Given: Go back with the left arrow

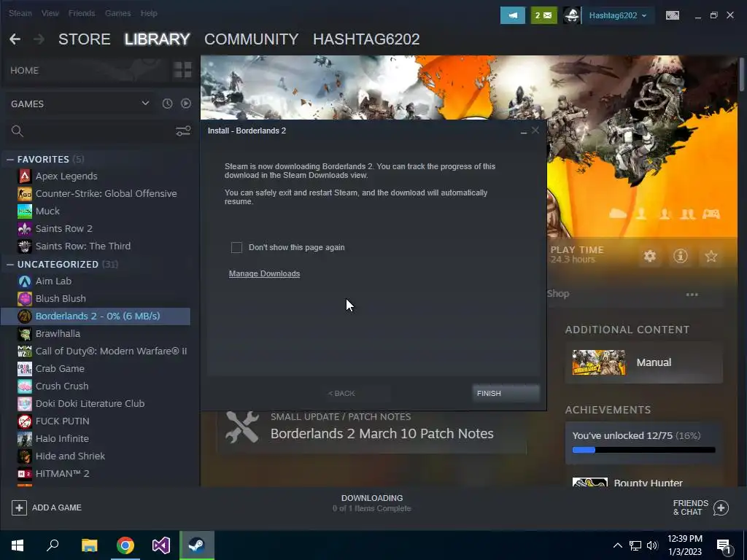Looking at the screenshot, I should point(15,39).
